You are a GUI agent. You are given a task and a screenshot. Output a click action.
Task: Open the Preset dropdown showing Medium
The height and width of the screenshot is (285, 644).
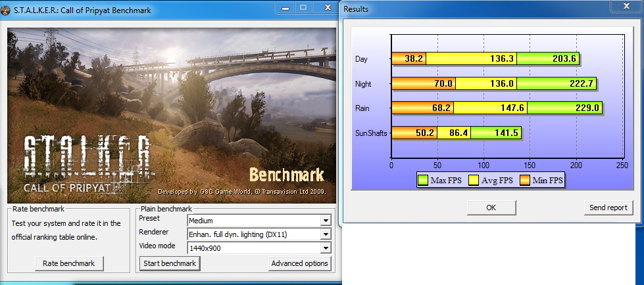(x=259, y=221)
